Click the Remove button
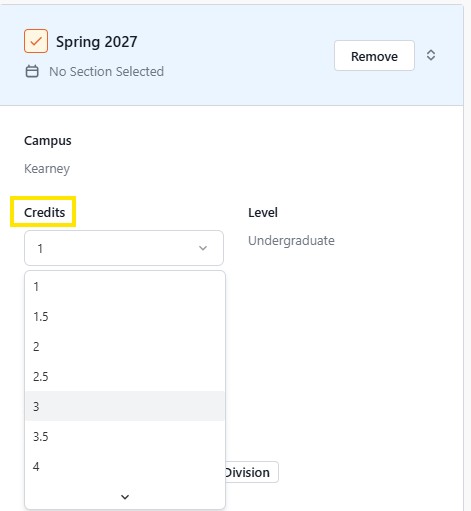The image size is (471, 511). (x=374, y=56)
